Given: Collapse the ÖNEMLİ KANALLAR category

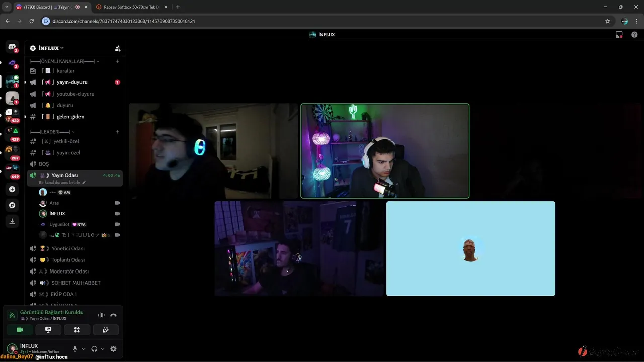Looking at the screenshot, I should coord(64,61).
